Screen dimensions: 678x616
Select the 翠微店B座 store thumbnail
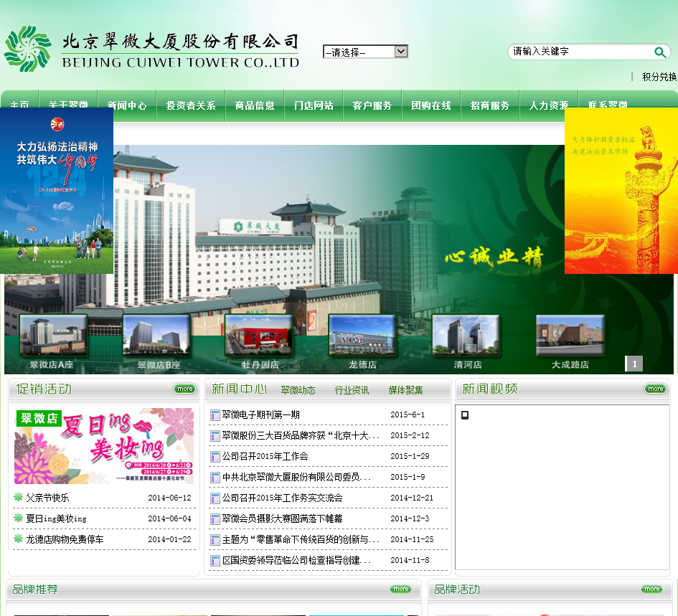[x=156, y=335]
